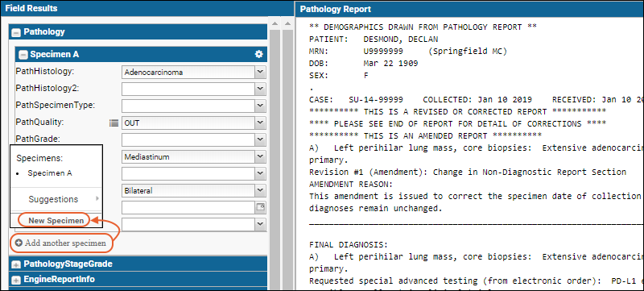Select Specimen A in Specimens list
Screen dimensions: 644x291
point(50,173)
